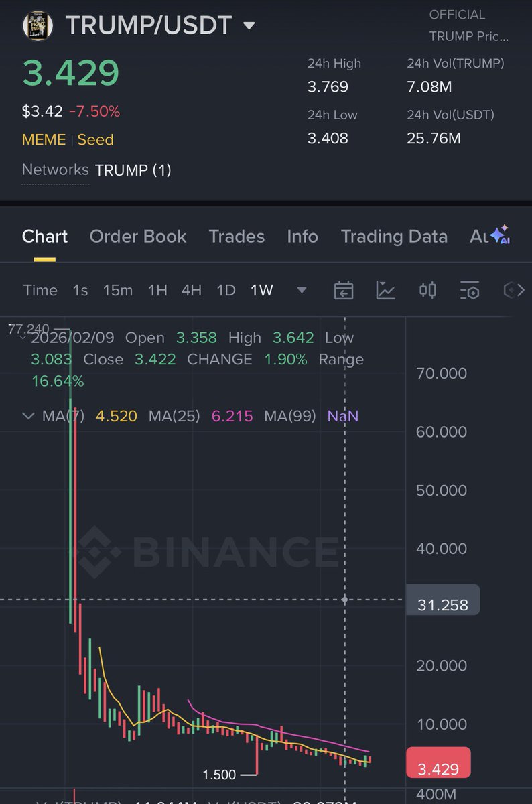
Task: Click the MA(25) 6.215 indicator value
Action: pyautogui.click(x=232, y=416)
